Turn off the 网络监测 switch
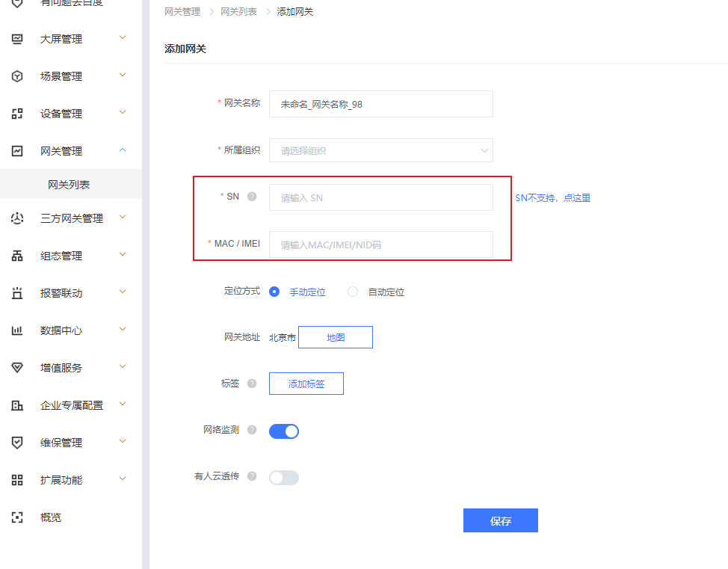The width and height of the screenshot is (728, 569). 284,431
